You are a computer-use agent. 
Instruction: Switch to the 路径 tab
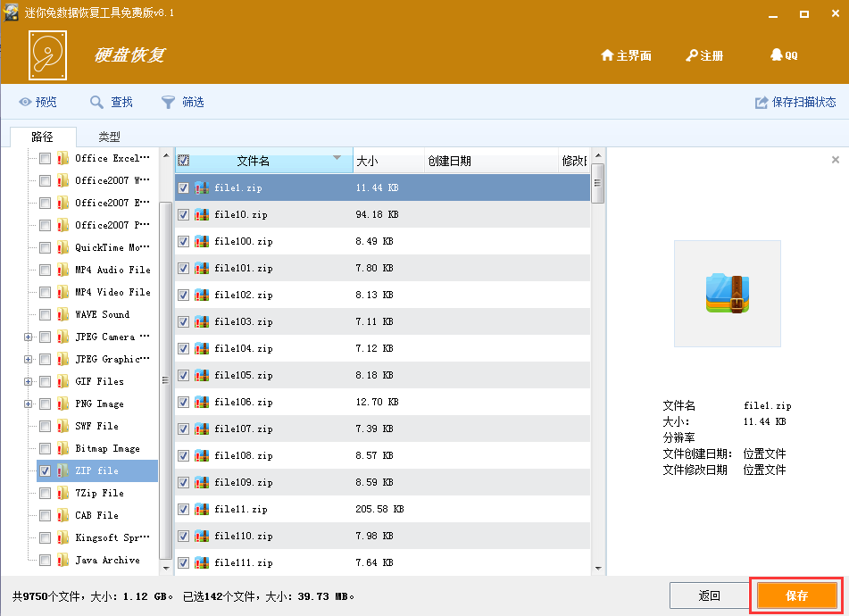(x=43, y=137)
